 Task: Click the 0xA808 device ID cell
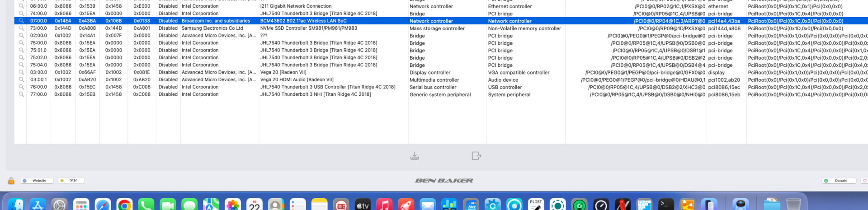pyautogui.click(x=87, y=28)
